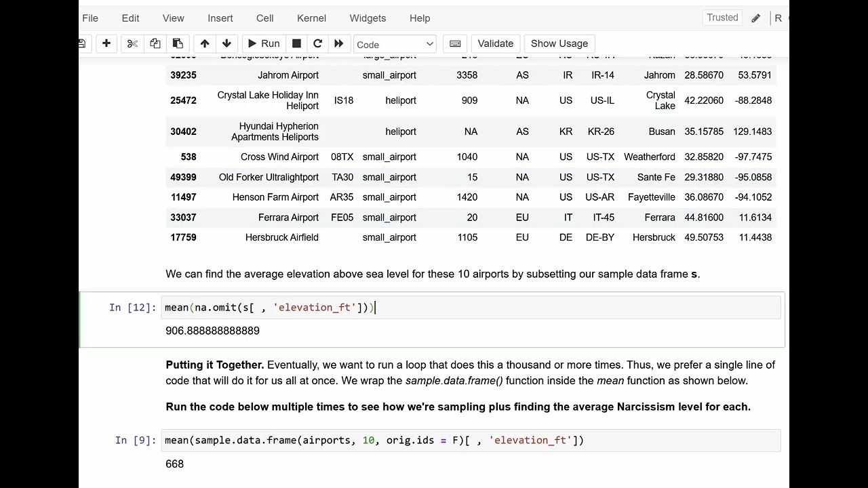This screenshot has width=868, height=488.
Task: Move selected cell down arrow
Action: (x=226, y=43)
